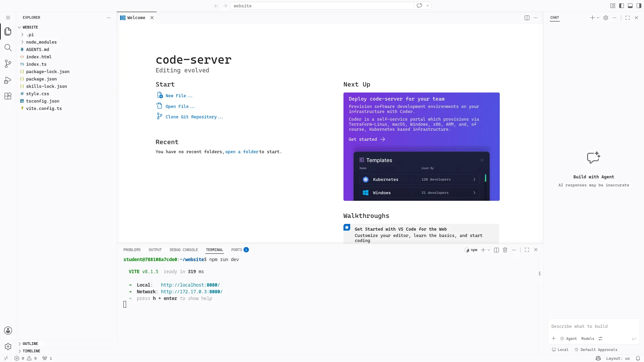Expand the TIMELINE section
This screenshot has height=362, width=644.
tap(67, 351)
